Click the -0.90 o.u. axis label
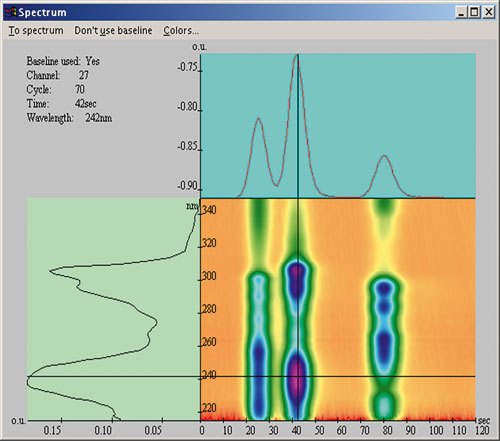The image size is (500, 441). pyautogui.click(x=188, y=186)
